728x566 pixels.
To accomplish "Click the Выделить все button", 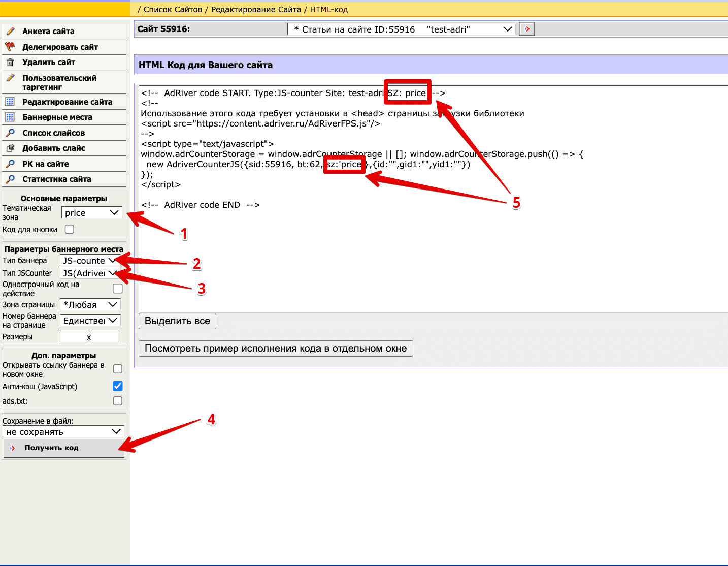I will (x=177, y=321).
